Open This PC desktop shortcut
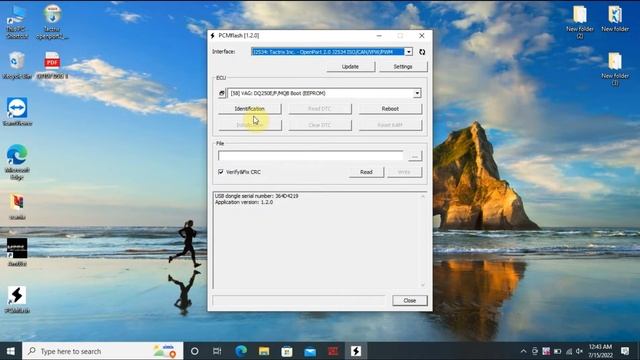Image resolution: width=640 pixels, height=360 pixels. click(17, 22)
